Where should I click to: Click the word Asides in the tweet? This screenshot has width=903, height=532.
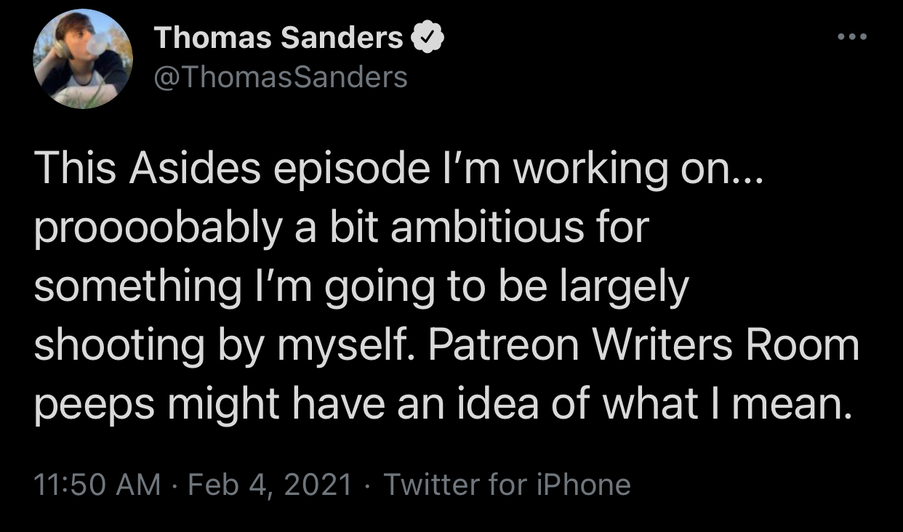click(x=195, y=170)
